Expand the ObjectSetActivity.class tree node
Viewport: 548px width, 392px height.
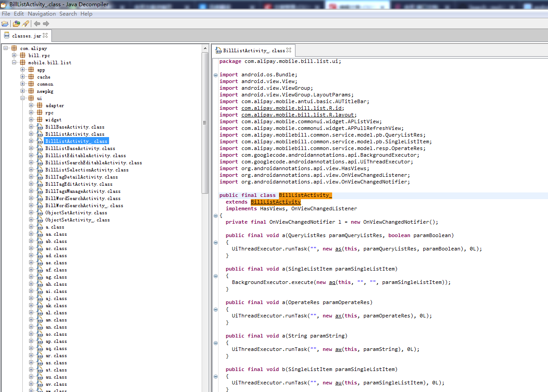(x=31, y=213)
